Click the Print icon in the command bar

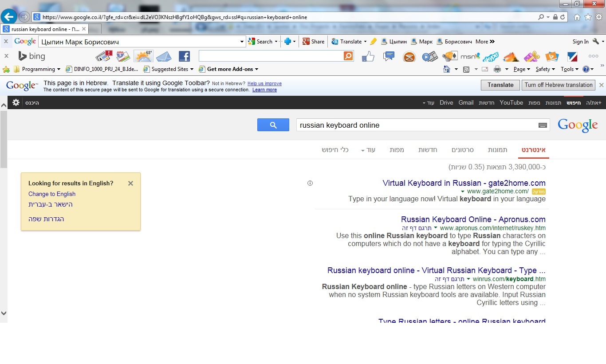click(497, 69)
